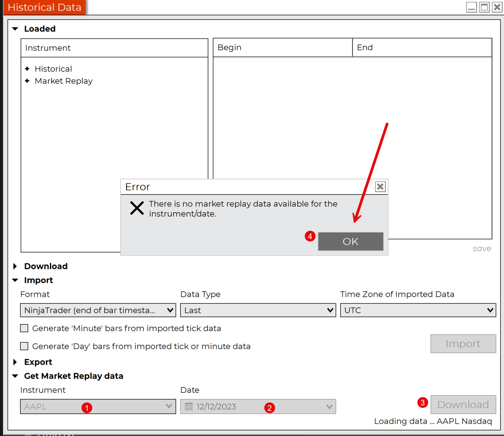Screen dimensions: 504x436
Task: Click the Historical Data window title
Action: (x=44, y=7)
